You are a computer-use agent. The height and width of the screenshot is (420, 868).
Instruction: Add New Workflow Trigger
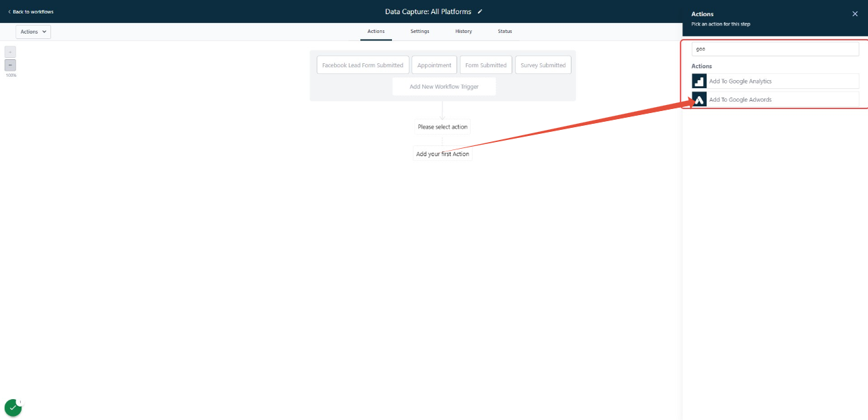(444, 87)
